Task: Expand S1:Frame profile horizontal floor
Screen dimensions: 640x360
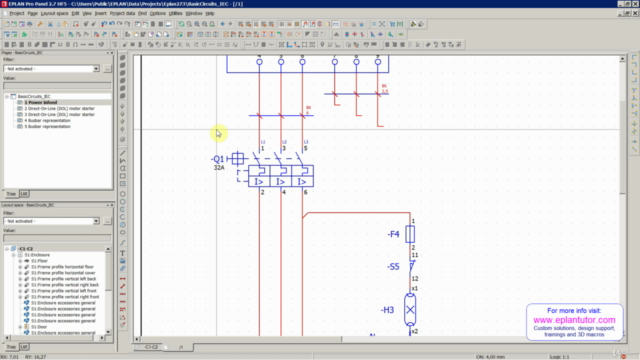Action: pyautogui.click(x=20, y=267)
